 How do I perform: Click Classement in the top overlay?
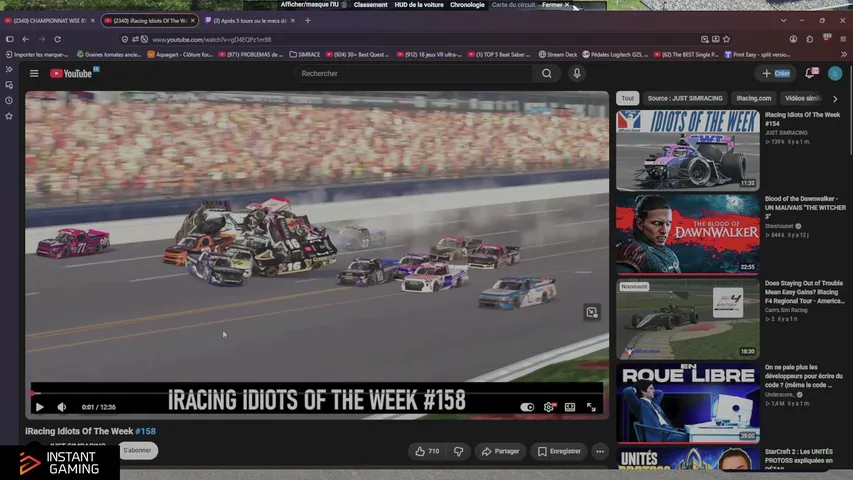point(370,5)
